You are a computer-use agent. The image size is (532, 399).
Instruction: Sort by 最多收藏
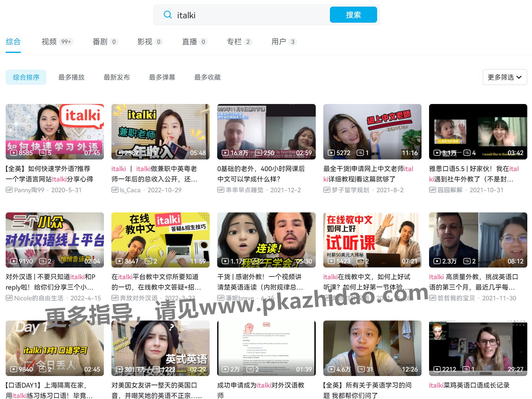tap(207, 77)
